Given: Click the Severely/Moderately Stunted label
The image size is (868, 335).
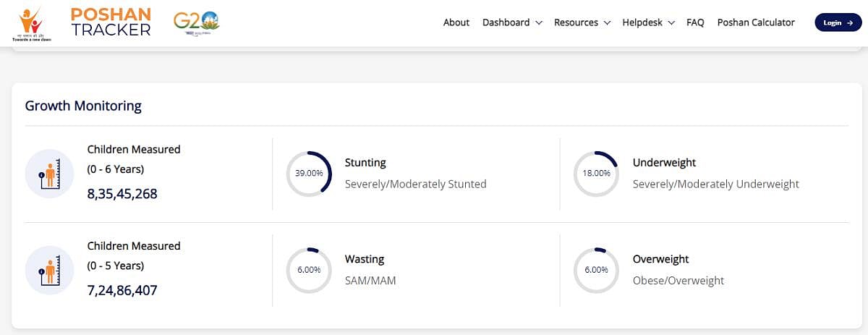Looking at the screenshot, I should pos(415,184).
